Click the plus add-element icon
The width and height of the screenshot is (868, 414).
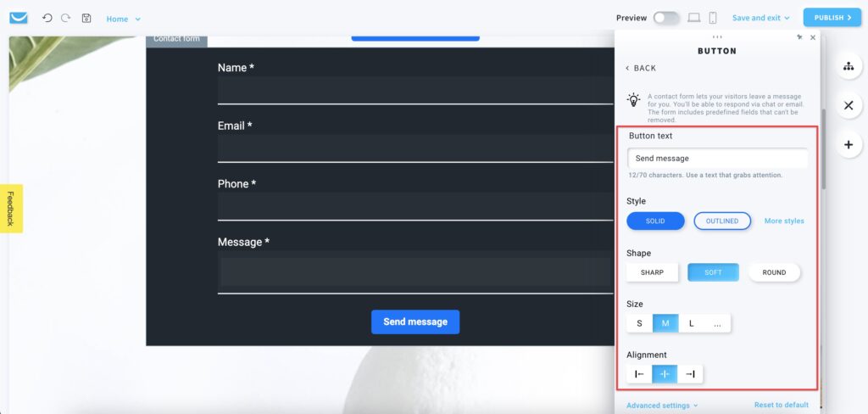tap(848, 145)
